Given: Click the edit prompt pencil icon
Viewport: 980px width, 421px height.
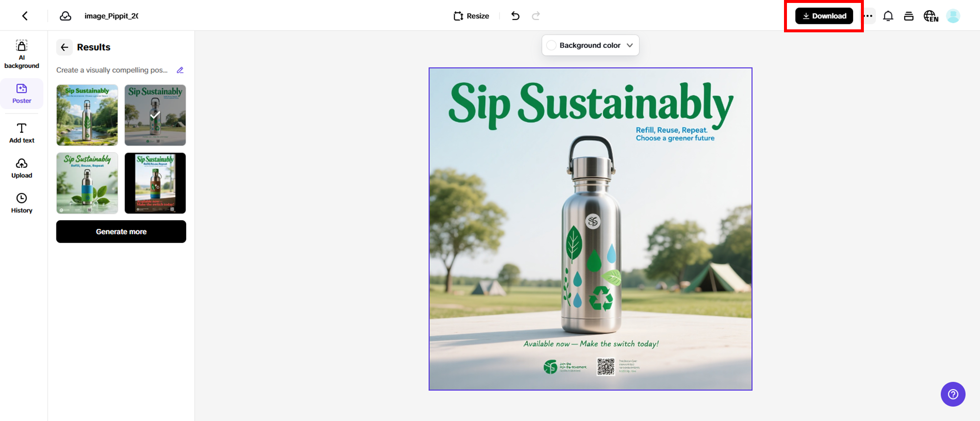Looking at the screenshot, I should point(180,70).
